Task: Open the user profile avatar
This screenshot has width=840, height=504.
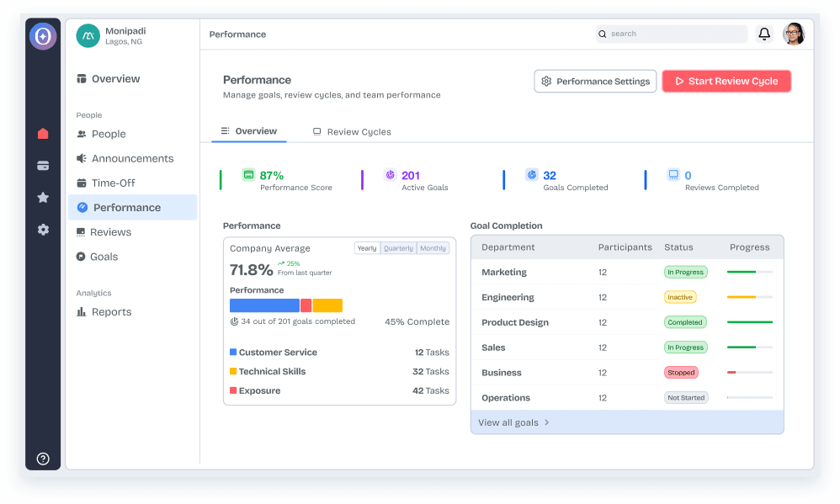Action: coord(794,34)
